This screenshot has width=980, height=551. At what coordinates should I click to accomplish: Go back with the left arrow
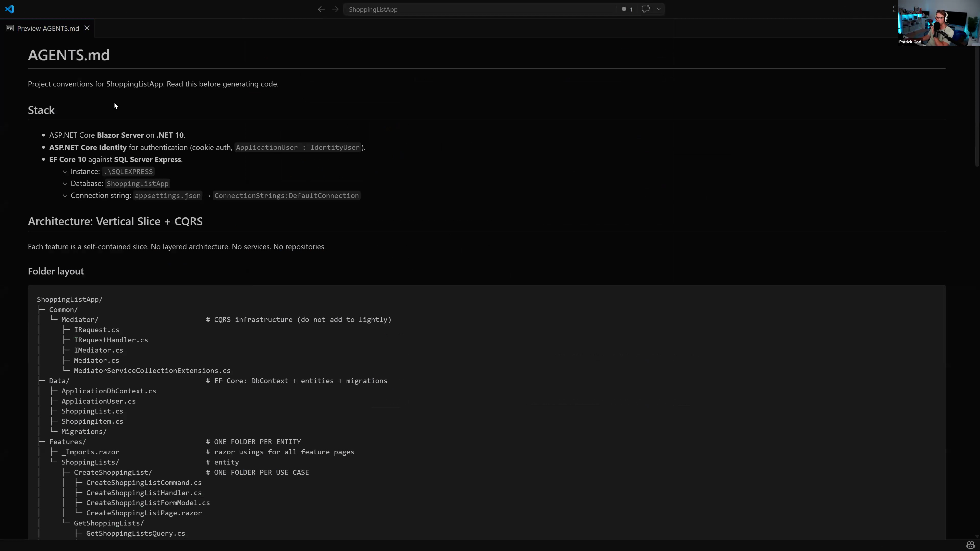point(321,9)
